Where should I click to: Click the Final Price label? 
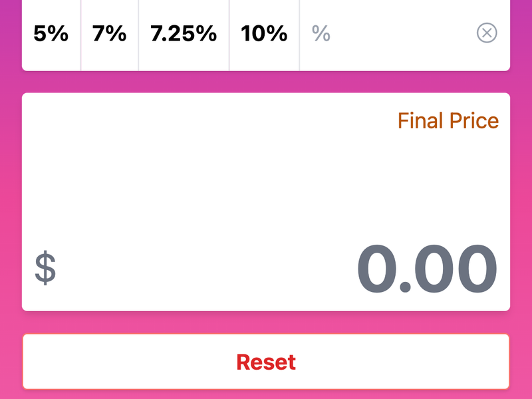pyautogui.click(x=446, y=120)
